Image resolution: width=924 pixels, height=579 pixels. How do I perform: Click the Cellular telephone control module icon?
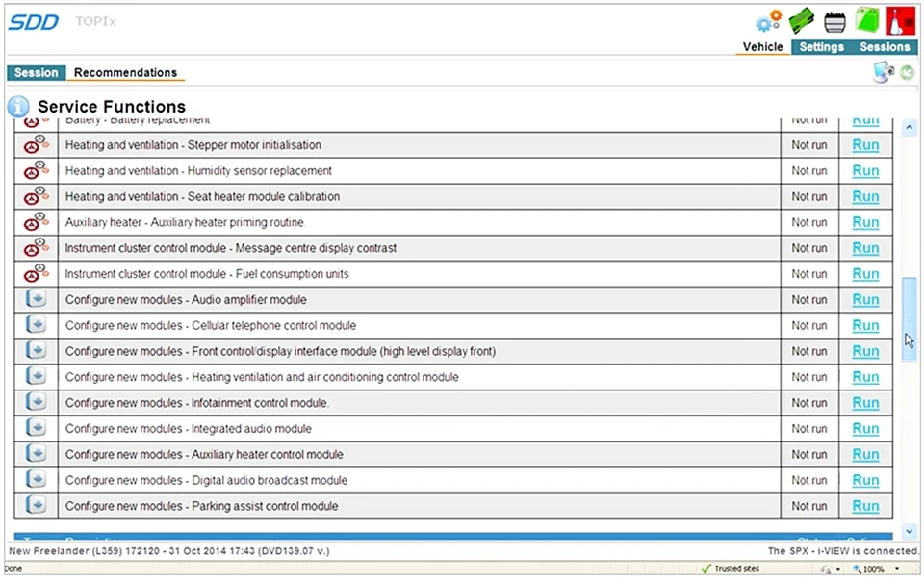pos(37,325)
